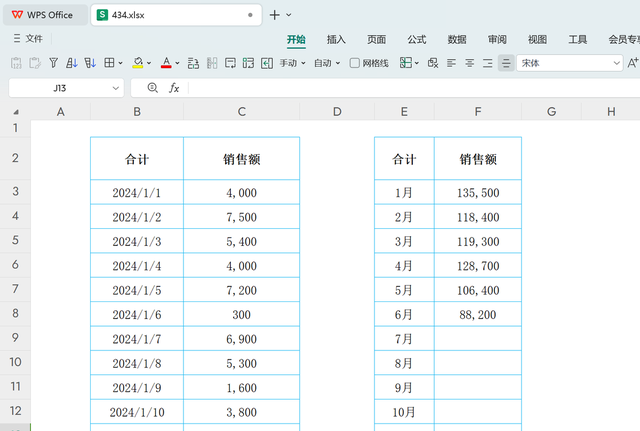This screenshot has width=640, height=431.
Task: Open the hamburger 文件 menu icon
Action: click(x=17, y=38)
